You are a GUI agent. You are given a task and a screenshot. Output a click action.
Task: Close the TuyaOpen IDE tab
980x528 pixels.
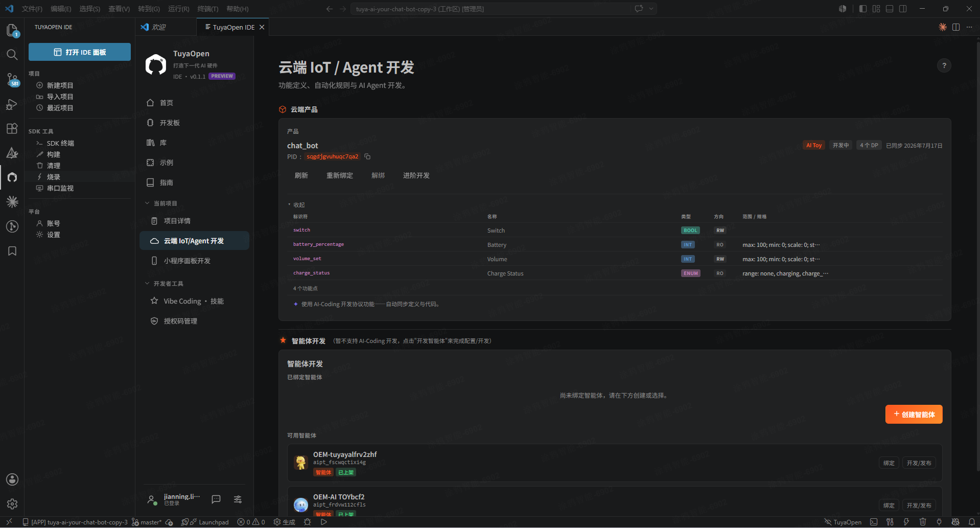(262, 27)
